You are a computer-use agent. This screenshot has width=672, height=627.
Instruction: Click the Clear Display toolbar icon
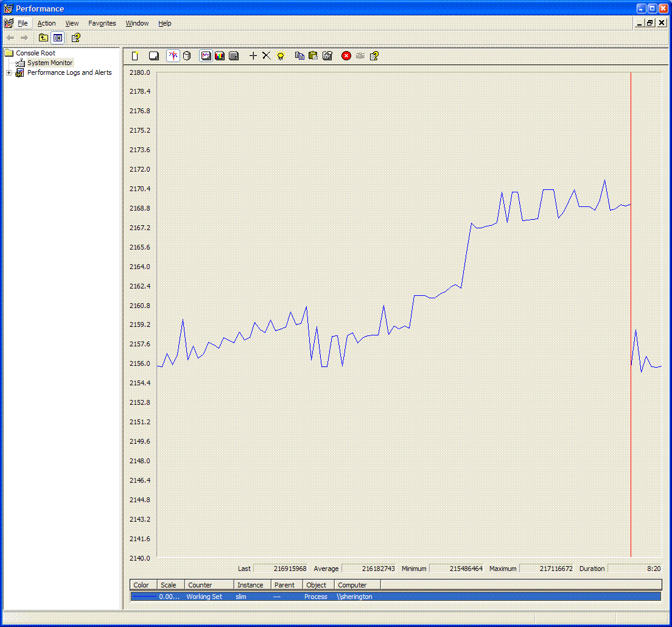154,56
